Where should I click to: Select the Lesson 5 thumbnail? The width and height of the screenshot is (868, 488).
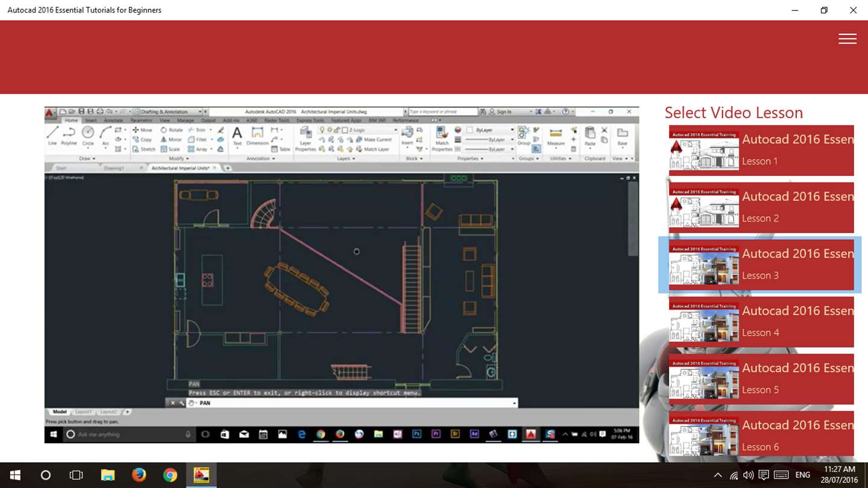pos(704,380)
